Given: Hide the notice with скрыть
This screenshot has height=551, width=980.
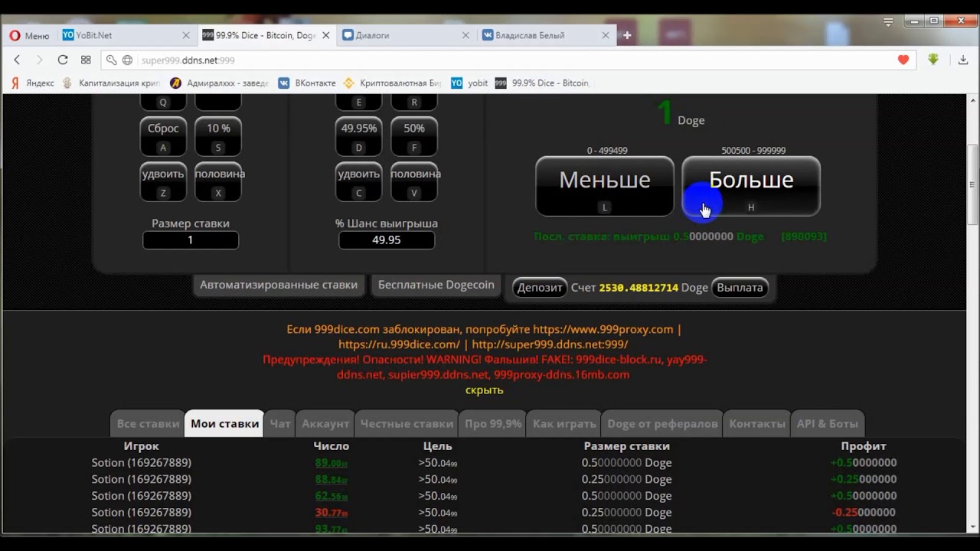Looking at the screenshot, I should 485,390.
